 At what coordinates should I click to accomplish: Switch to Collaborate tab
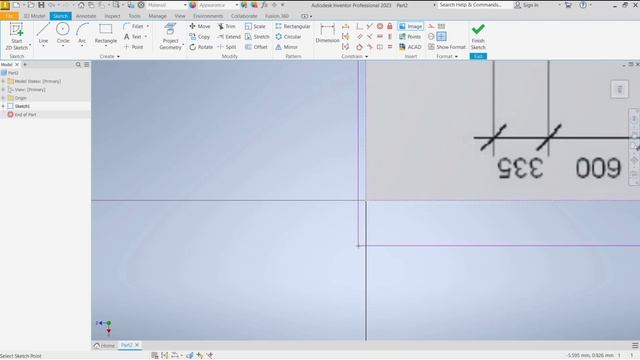[244, 16]
